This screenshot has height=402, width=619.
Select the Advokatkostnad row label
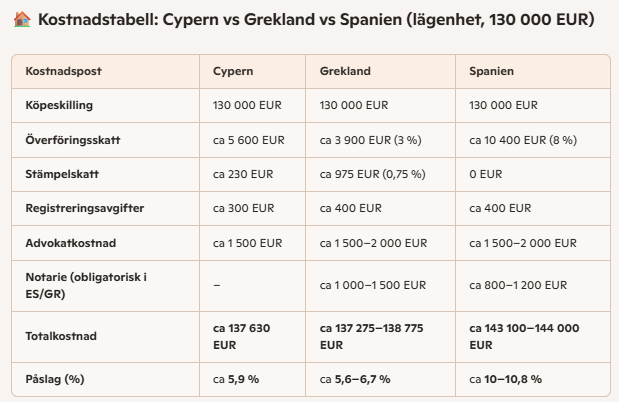[70, 243]
